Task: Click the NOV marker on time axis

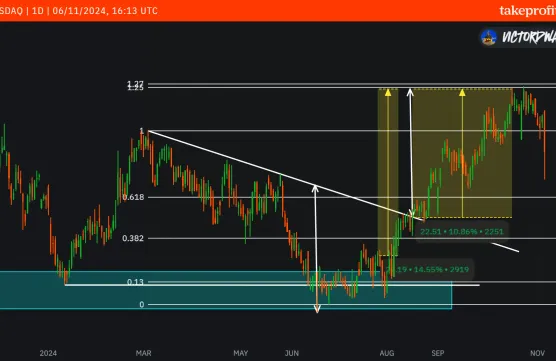Action: (x=537, y=353)
